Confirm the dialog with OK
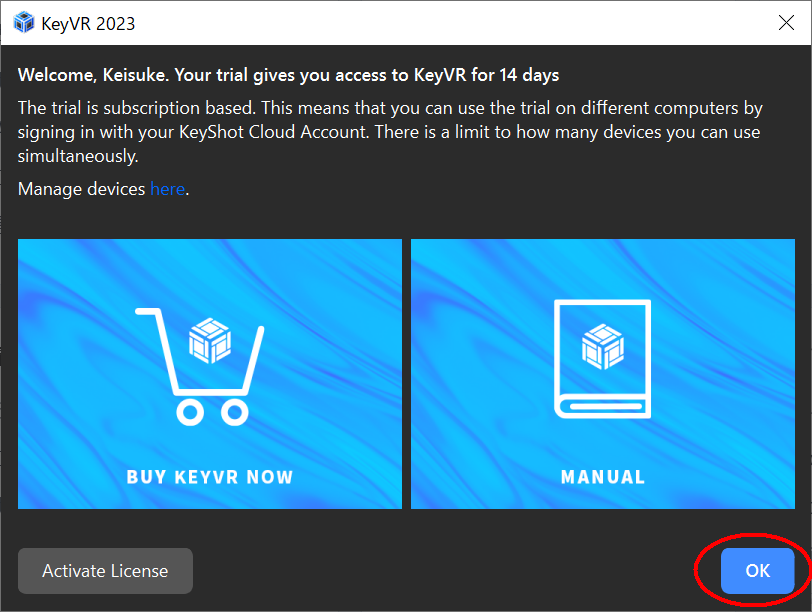This screenshot has width=812, height=612. pyautogui.click(x=757, y=571)
